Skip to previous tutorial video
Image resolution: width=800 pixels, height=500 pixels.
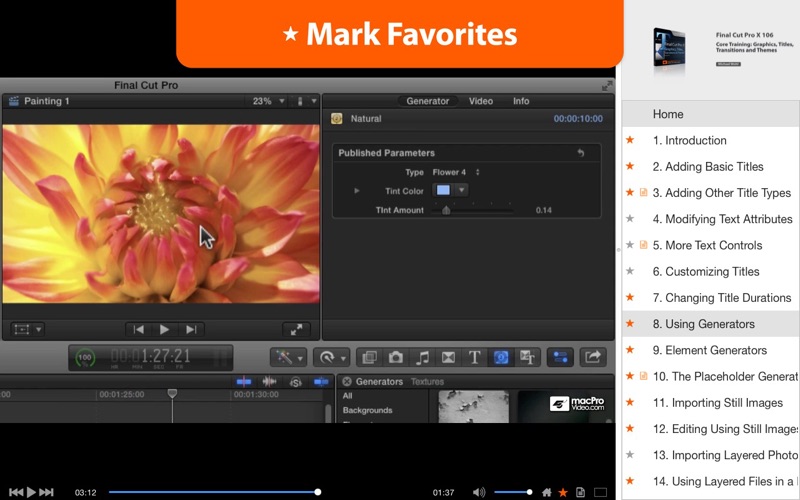point(16,492)
